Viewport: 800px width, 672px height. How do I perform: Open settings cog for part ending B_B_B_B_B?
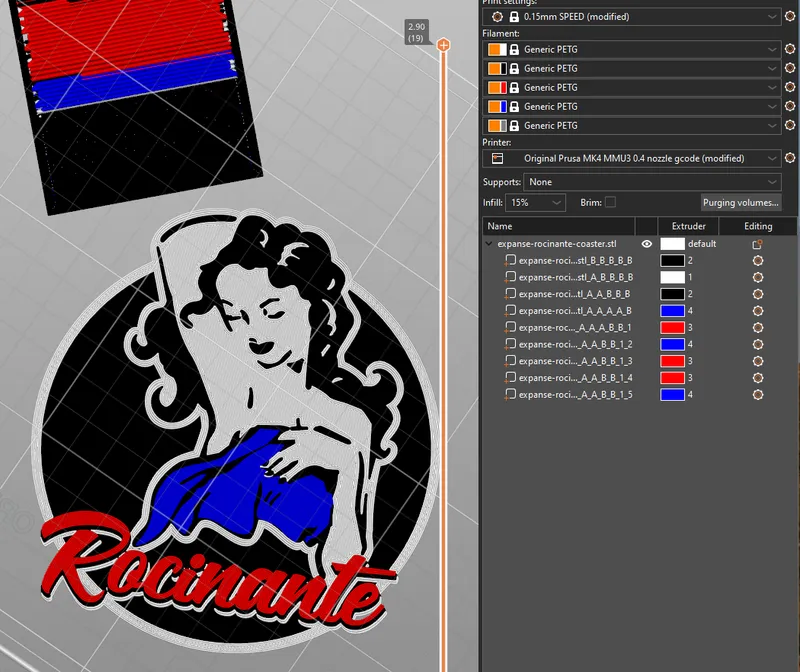click(757, 260)
